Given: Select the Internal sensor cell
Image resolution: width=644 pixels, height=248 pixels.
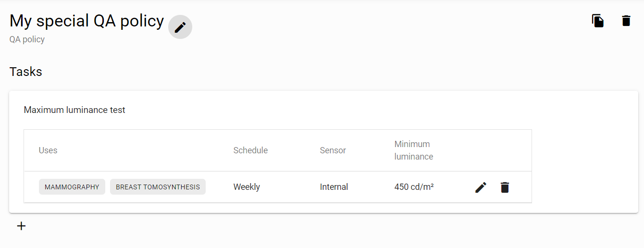Looking at the screenshot, I should (334, 187).
